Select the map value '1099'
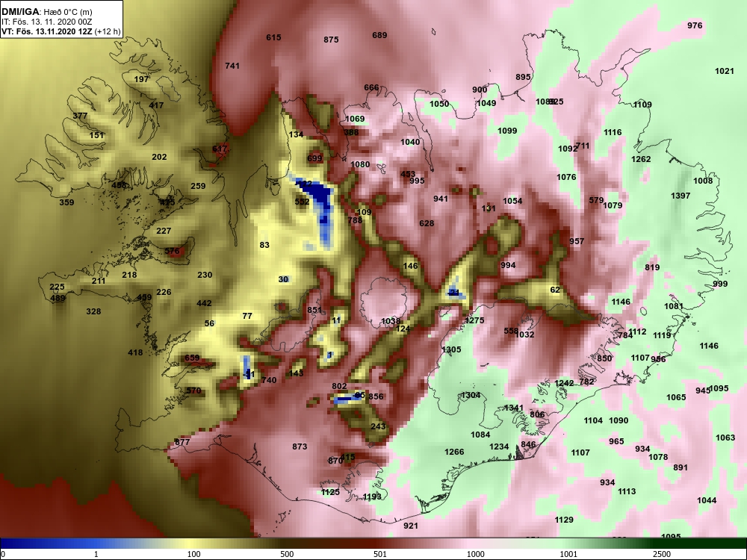This screenshot has width=747, height=560. click(x=507, y=131)
